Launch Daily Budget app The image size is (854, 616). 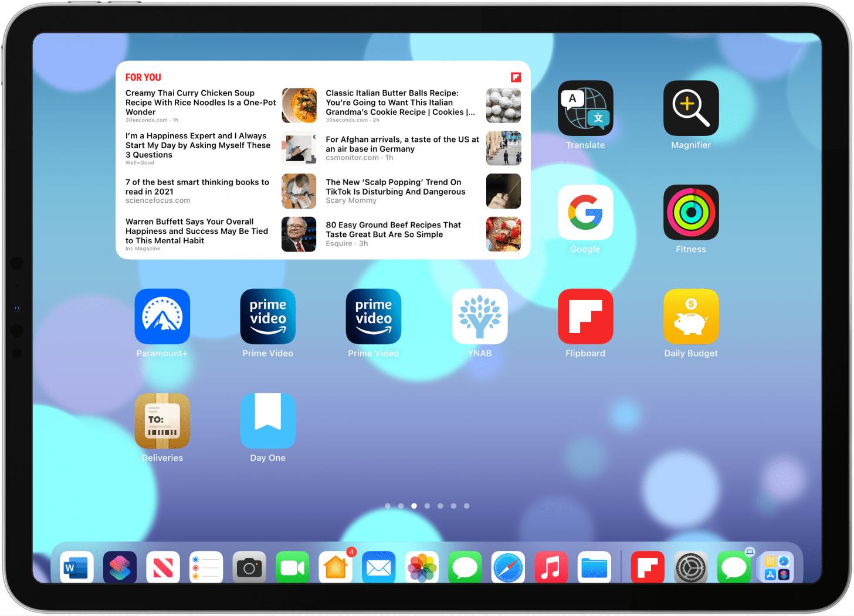coord(690,316)
